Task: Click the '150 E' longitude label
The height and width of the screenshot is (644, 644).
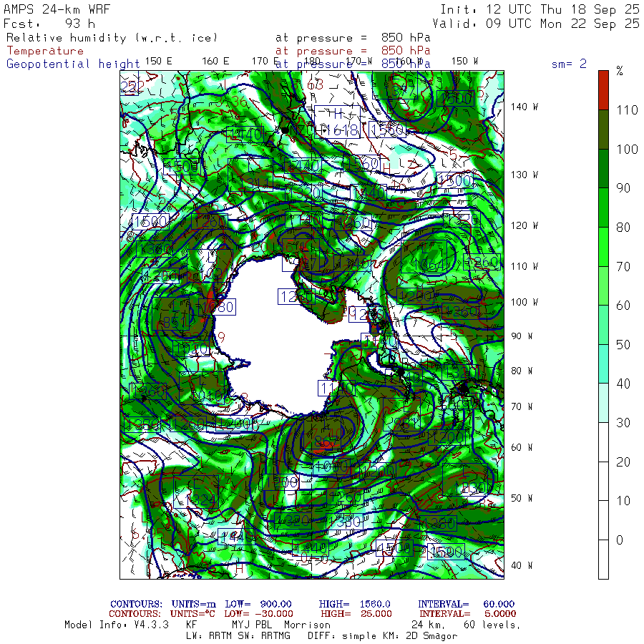Action: pyautogui.click(x=159, y=62)
